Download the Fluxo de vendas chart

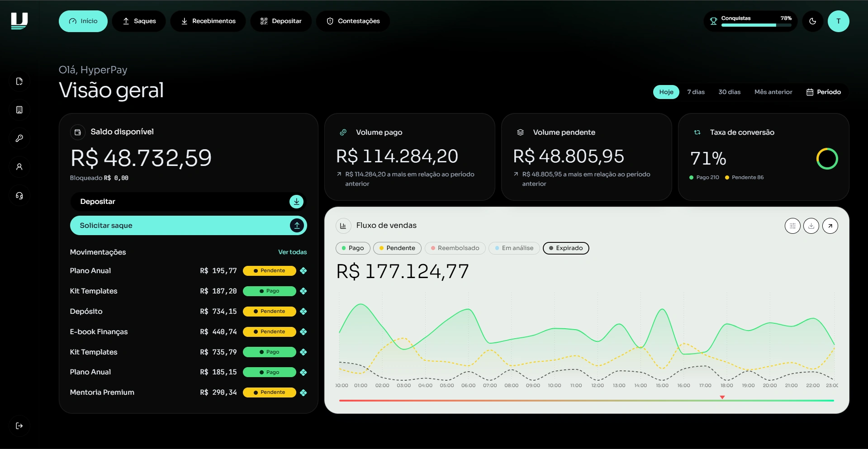point(811,226)
